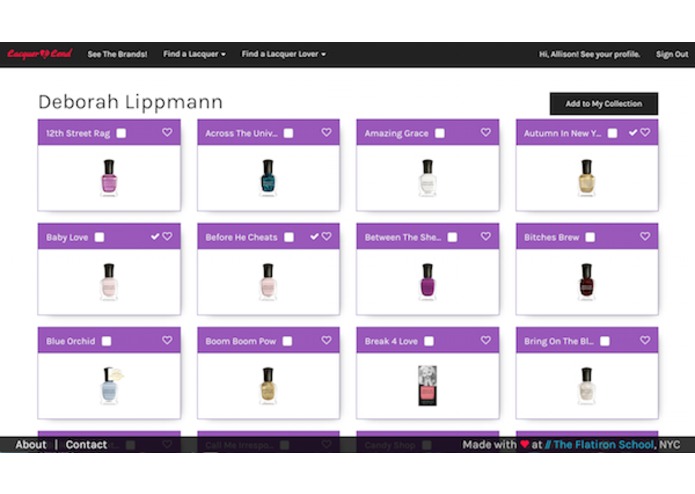
Task: Click Break 4 Love product image
Action: [x=428, y=385]
